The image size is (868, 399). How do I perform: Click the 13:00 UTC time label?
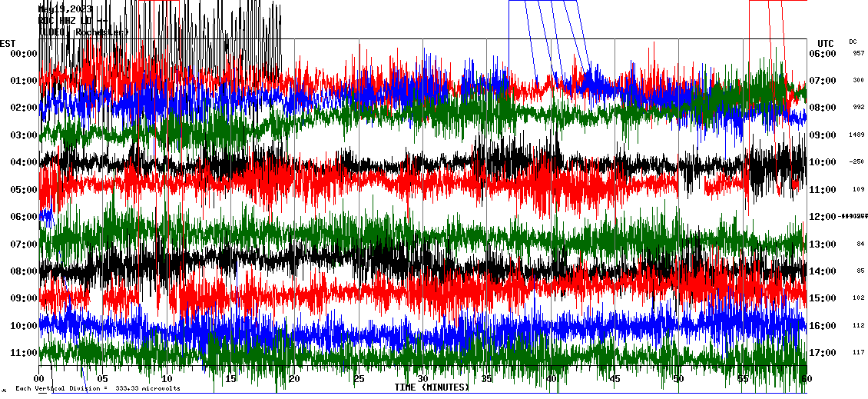click(x=822, y=244)
